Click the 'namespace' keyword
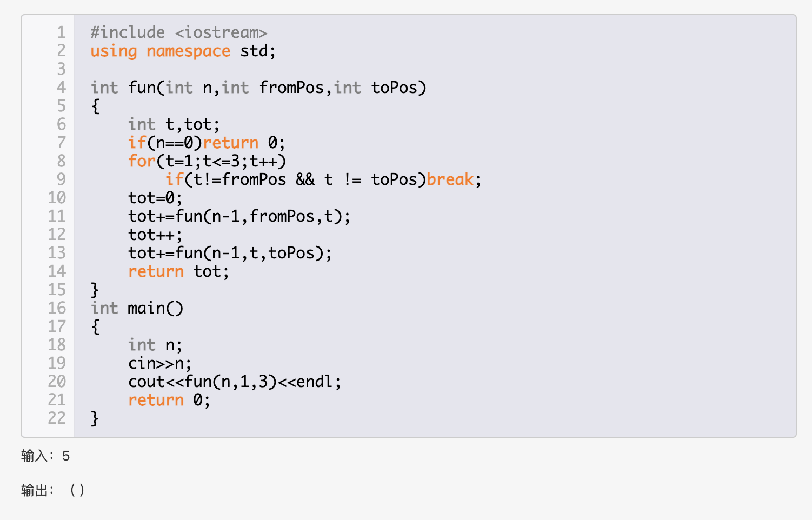The image size is (812, 520). [x=188, y=51]
